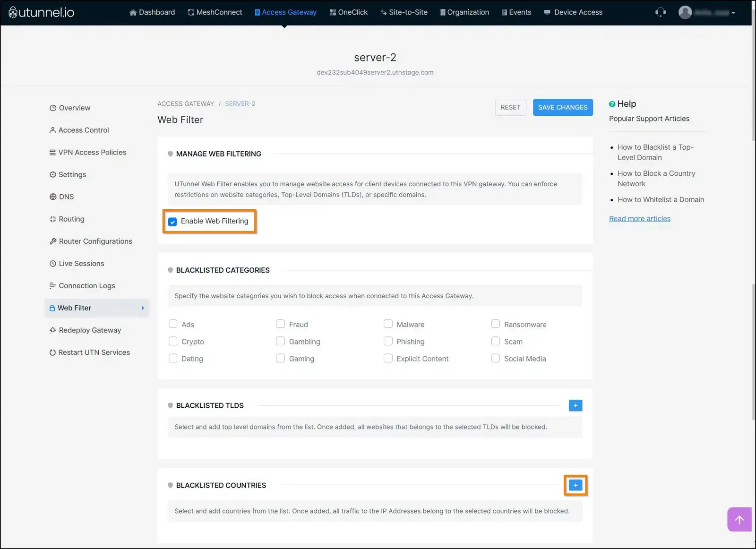The height and width of the screenshot is (549, 756).
Task: Click the Dashboard home icon
Action: [133, 13]
